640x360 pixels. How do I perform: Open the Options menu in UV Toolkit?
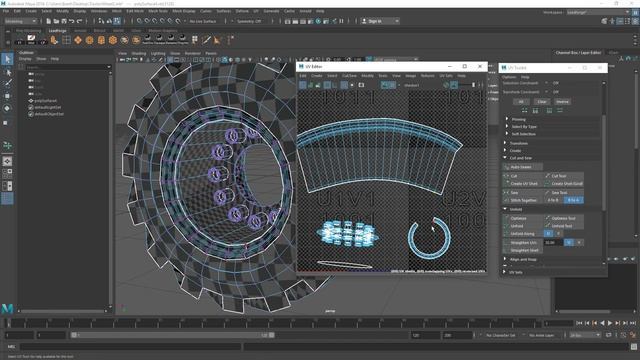coord(509,77)
